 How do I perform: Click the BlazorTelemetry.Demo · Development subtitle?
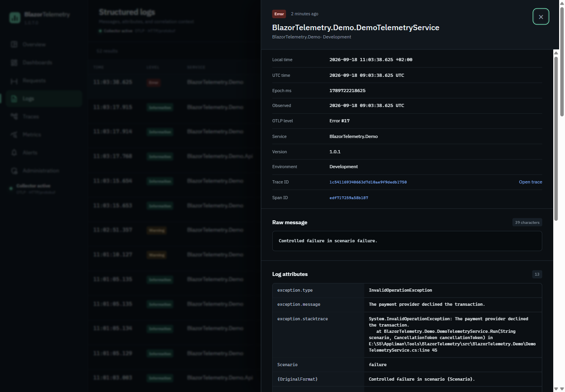pyautogui.click(x=312, y=37)
